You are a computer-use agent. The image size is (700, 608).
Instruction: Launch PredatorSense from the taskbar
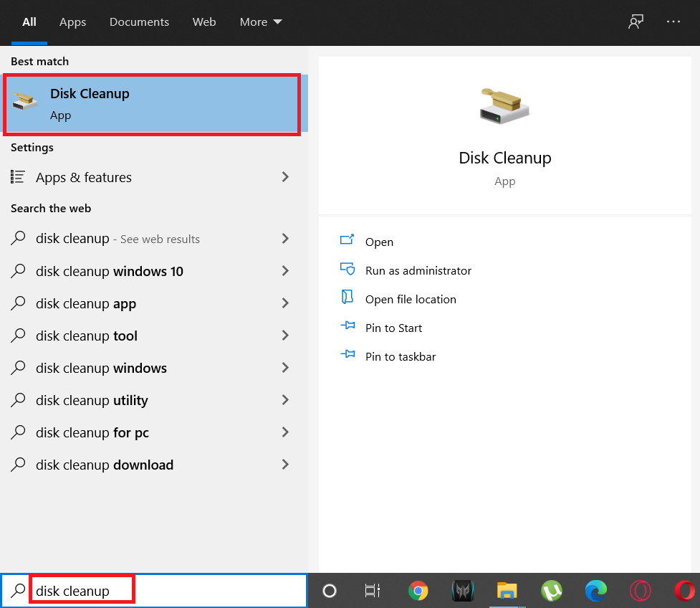coord(463,591)
